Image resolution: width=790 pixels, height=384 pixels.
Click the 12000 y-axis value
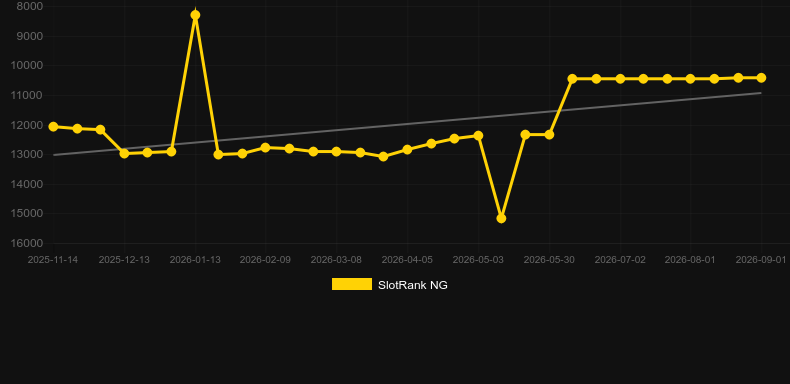(x=27, y=125)
